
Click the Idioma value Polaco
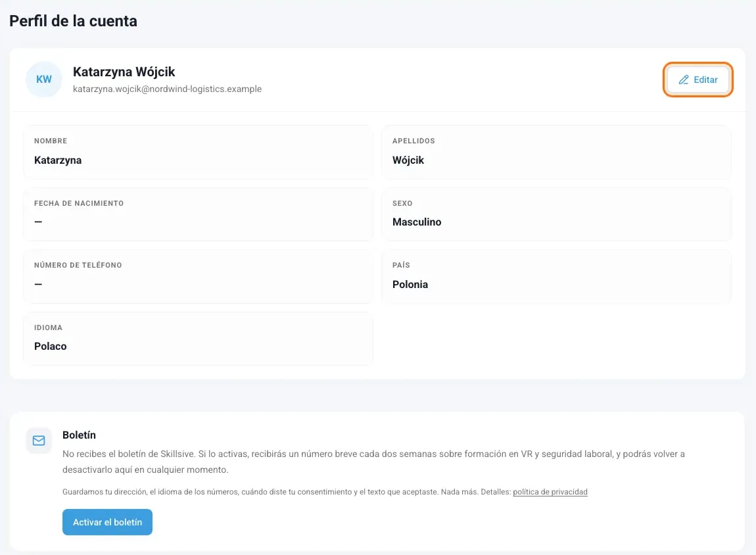[50, 346]
